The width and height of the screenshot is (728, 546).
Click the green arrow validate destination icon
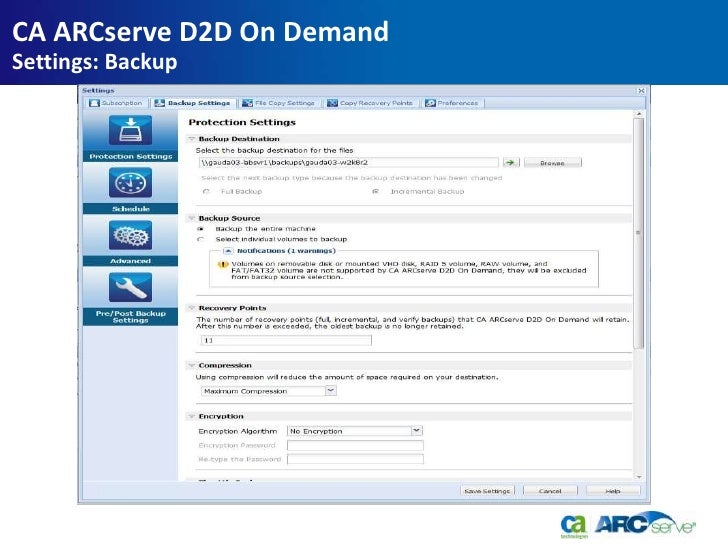point(511,162)
